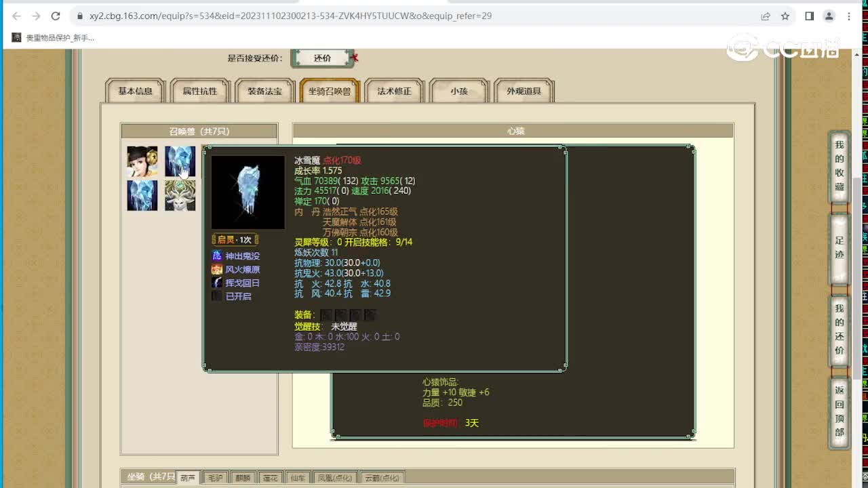
Task: Open 我的还价 side button
Action: coord(840,329)
